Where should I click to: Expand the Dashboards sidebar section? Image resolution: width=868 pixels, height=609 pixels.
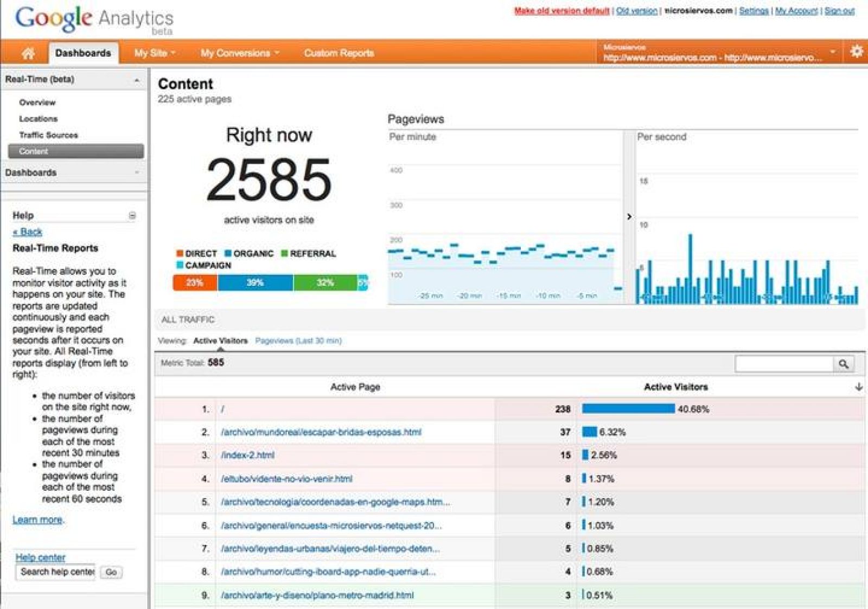click(x=137, y=172)
